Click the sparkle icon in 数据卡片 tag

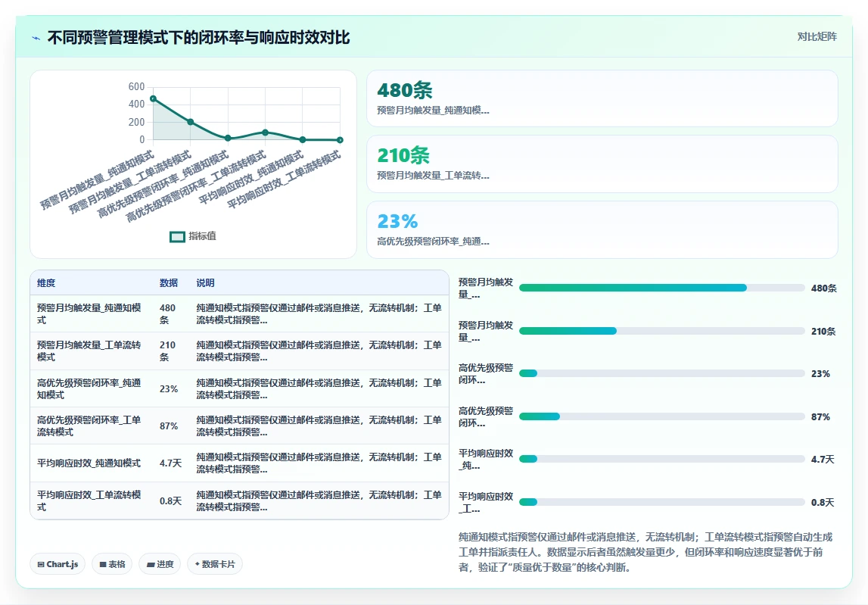pos(197,564)
